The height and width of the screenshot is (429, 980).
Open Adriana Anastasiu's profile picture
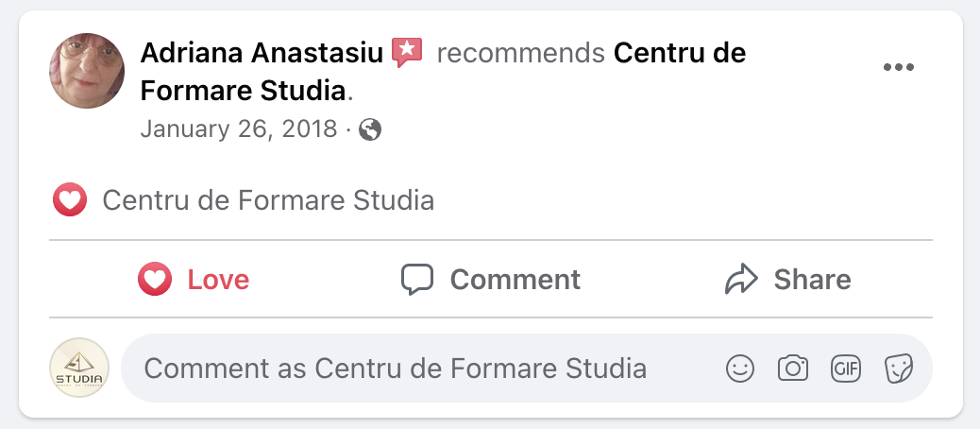(87, 71)
